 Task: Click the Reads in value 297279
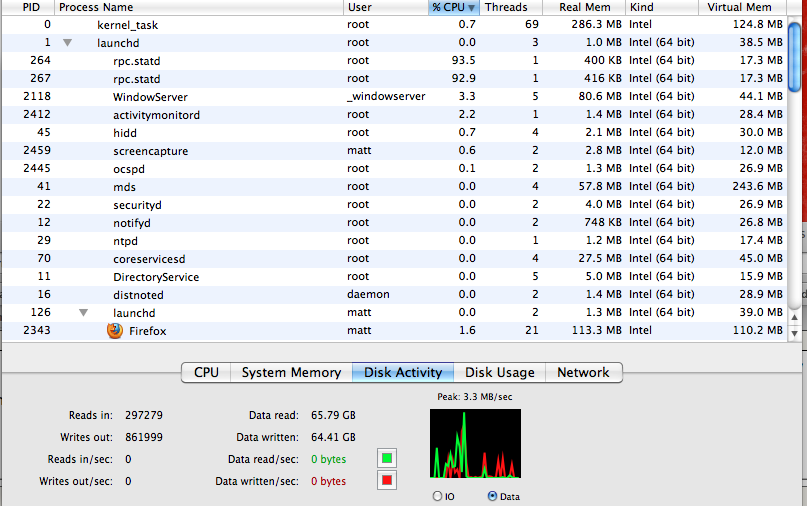(x=144, y=415)
